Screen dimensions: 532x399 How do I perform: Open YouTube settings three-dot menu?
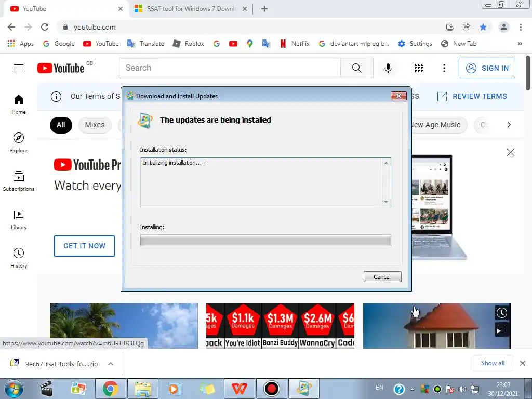(x=444, y=68)
